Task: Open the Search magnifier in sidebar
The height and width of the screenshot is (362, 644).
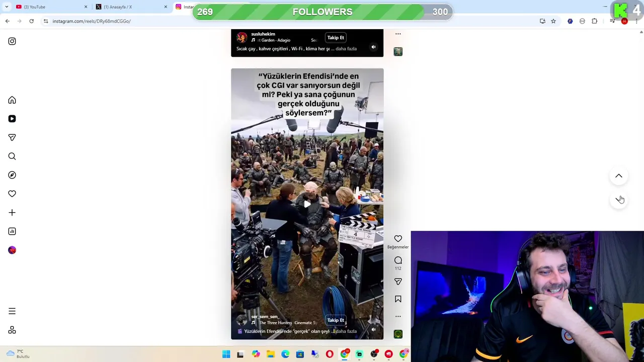Action: 12,156
